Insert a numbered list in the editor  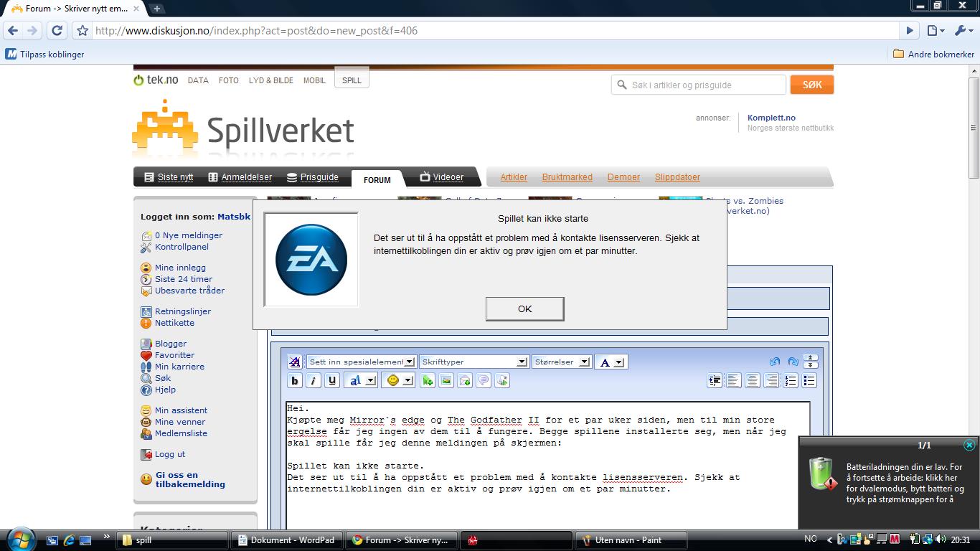pyautogui.click(x=790, y=381)
